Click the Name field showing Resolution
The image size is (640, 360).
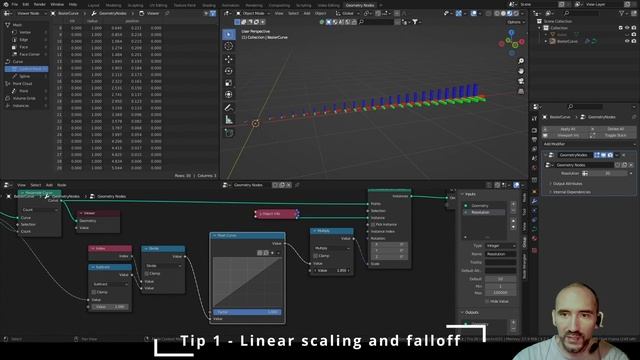[500, 254]
